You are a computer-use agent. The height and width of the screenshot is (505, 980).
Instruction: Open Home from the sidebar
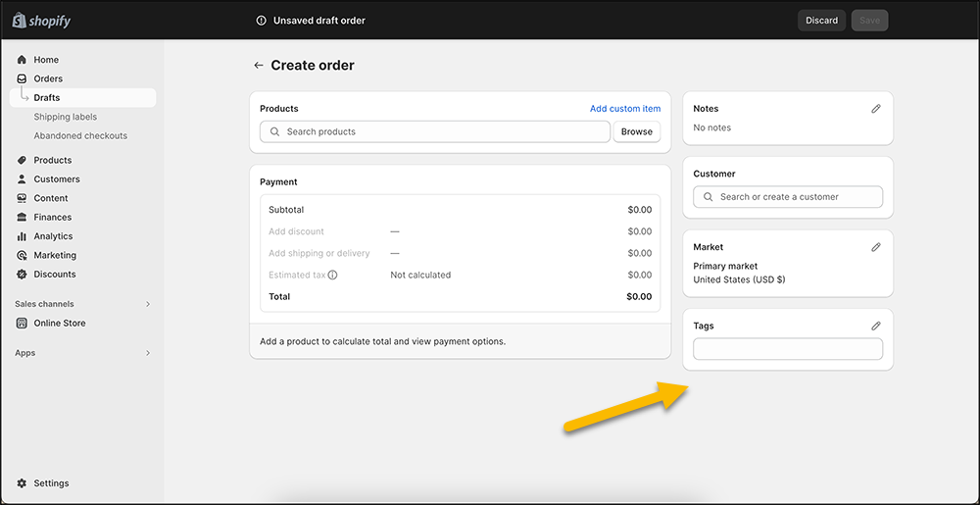(46, 60)
